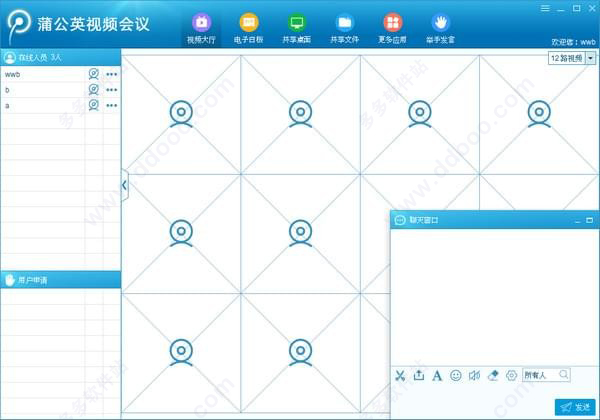The height and width of the screenshot is (420, 600).
Task: Toggle webcam icon for user b
Action: [x=93, y=90]
